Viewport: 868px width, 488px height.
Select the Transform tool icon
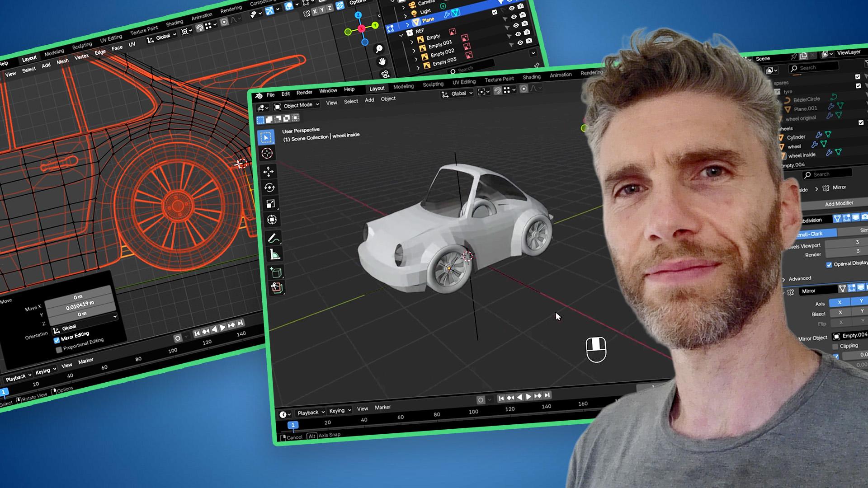click(x=272, y=220)
